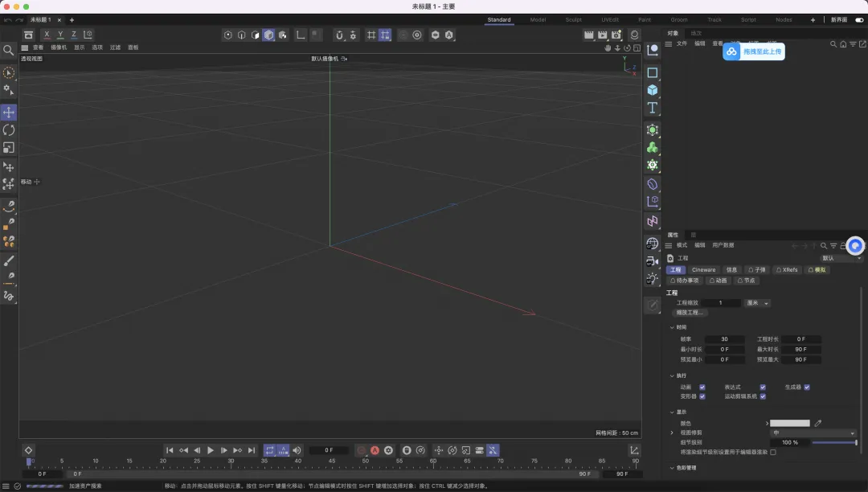This screenshot has width=868, height=492.
Task: Expand the 色彩管理 section
Action: (x=672, y=468)
